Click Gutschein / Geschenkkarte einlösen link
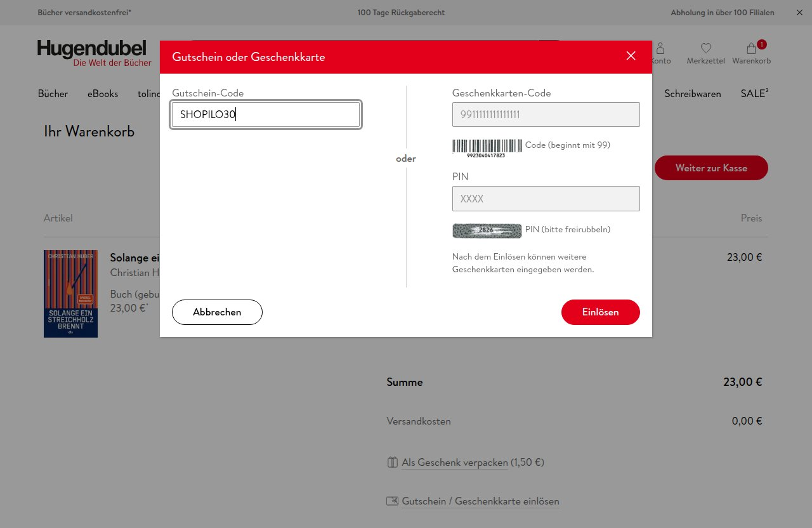812x528 pixels. click(480, 501)
